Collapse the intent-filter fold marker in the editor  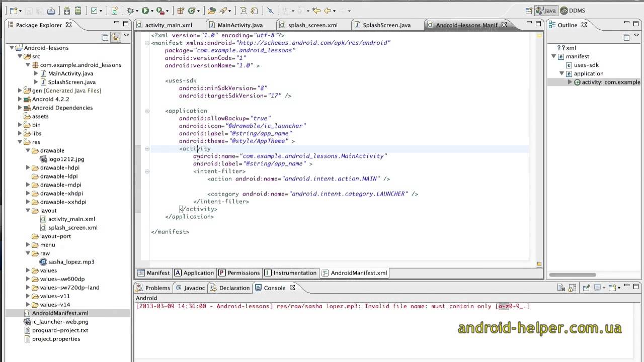pyautogui.click(x=147, y=171)
